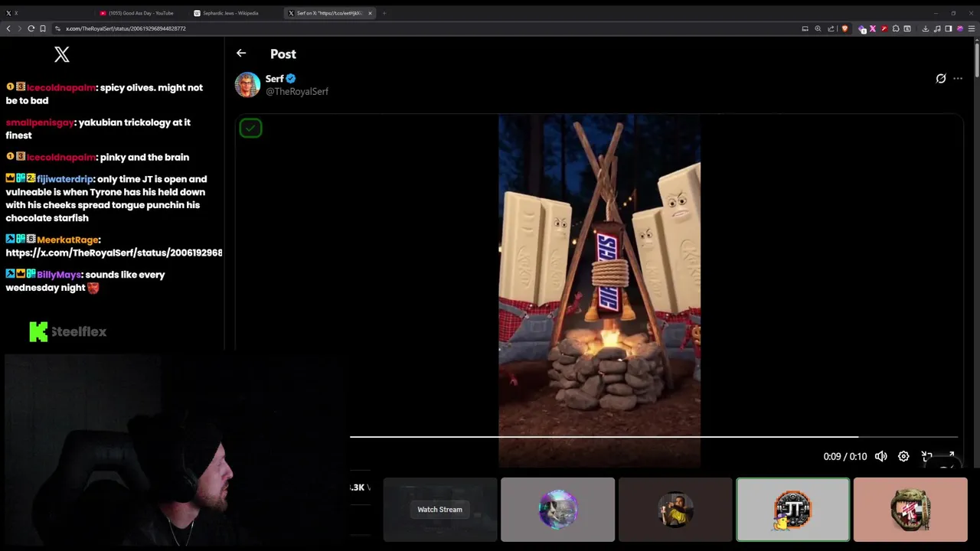Click the Post heading text

[x=283, y=54]
